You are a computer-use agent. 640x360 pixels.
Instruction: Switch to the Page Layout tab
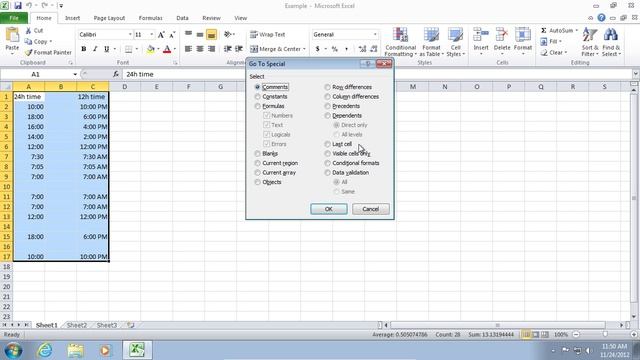tap(109, 18)
